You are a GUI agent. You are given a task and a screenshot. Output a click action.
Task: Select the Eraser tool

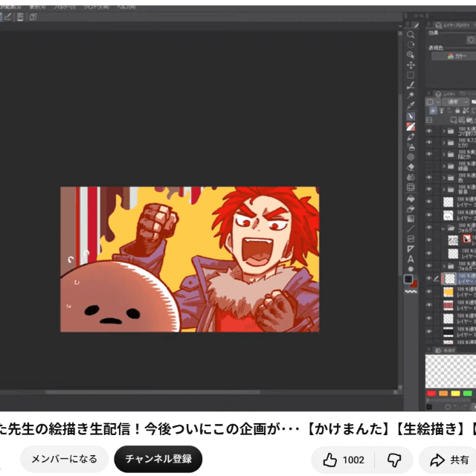point(411,167)
